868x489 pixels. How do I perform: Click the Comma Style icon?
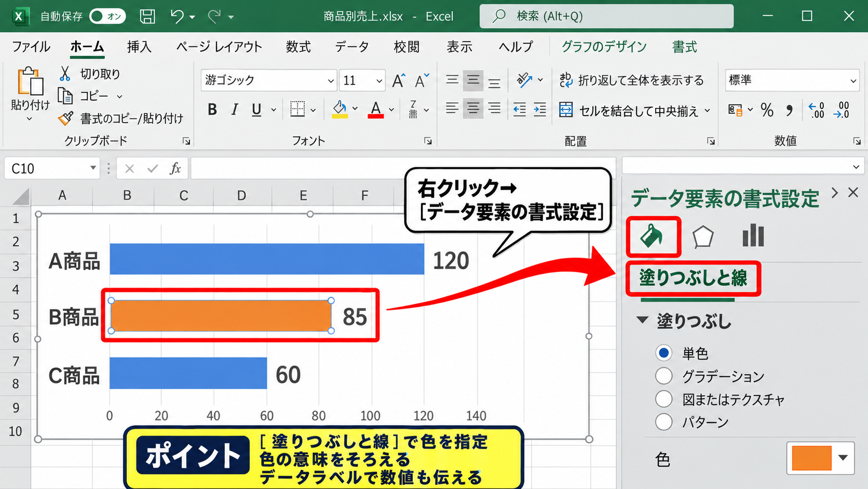[x=790, y=110]
